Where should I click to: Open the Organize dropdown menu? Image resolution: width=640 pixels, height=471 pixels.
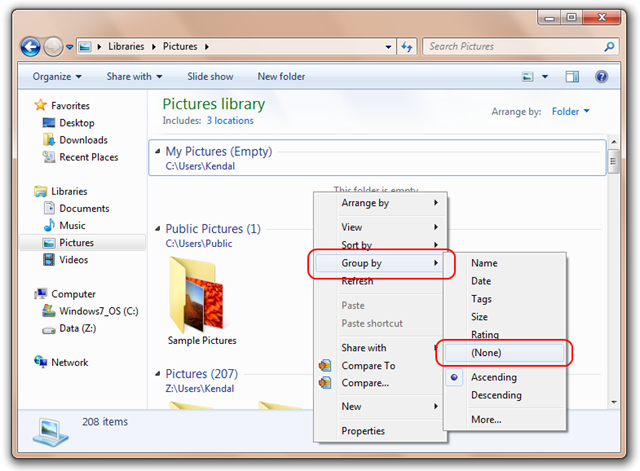pyautogui.click(x=57, y=76)
